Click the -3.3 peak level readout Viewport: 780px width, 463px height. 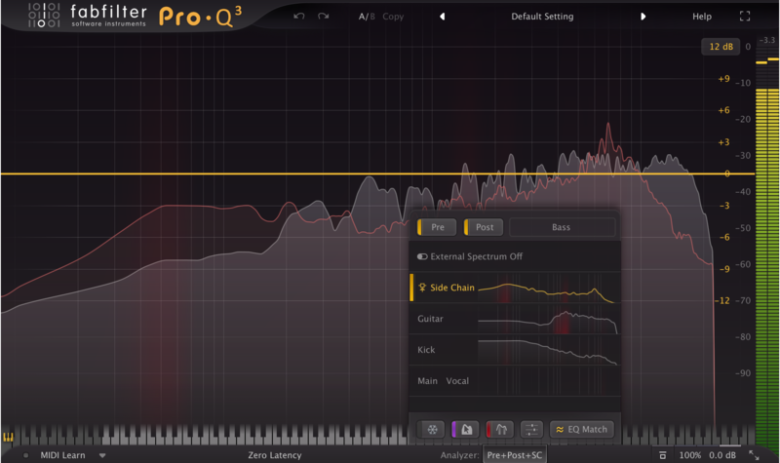point(767,40)
